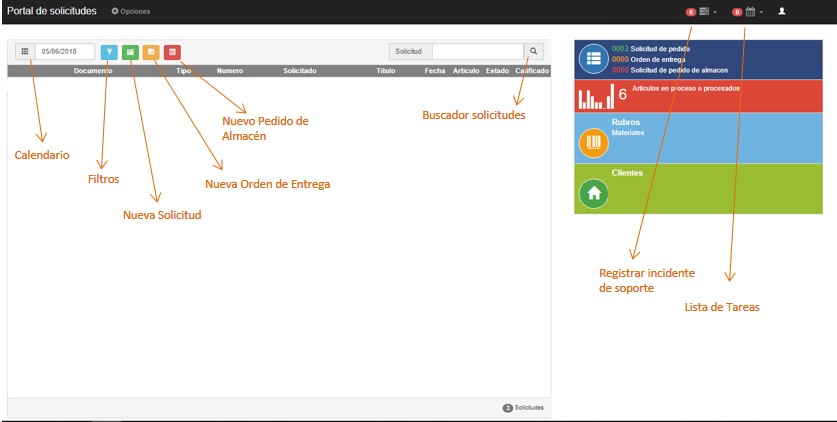Click orange Nueva Orden de Entrega icon
Screen dimensions: 837x422
coord(151,51)
